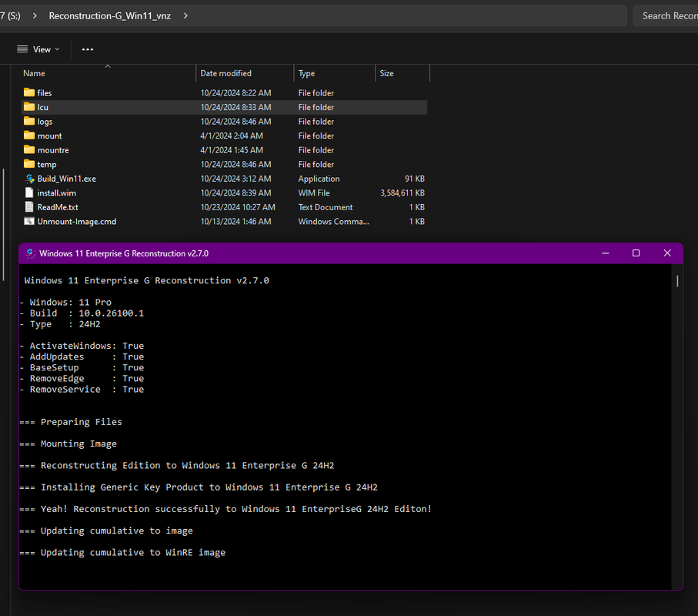Select the Unmount-Image.cmd script icon
The height and width of the screenshot is (616, 698).
pos(29,221)
